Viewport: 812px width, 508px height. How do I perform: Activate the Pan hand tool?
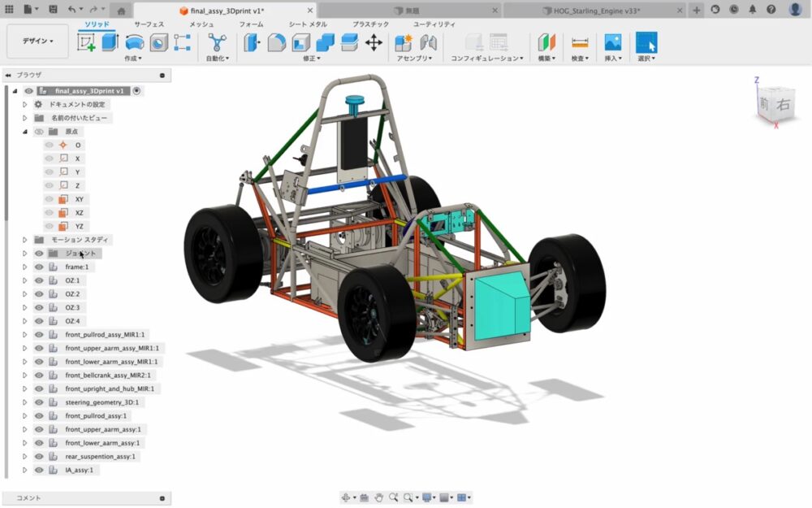pyautogui.click(x=378, y=497)
